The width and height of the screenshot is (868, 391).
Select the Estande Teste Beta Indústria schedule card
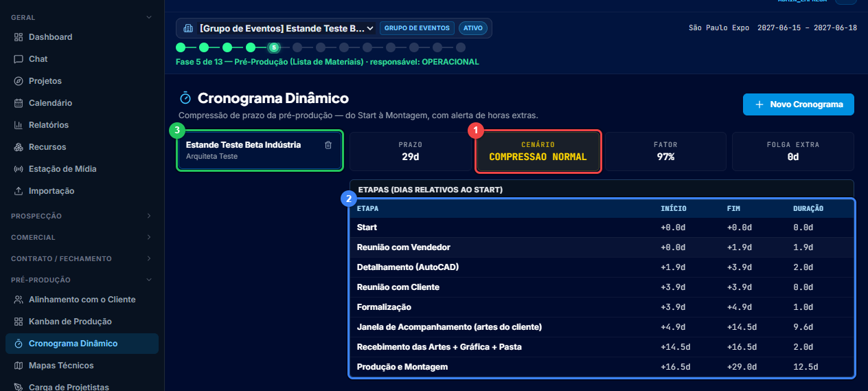point(260,150)
